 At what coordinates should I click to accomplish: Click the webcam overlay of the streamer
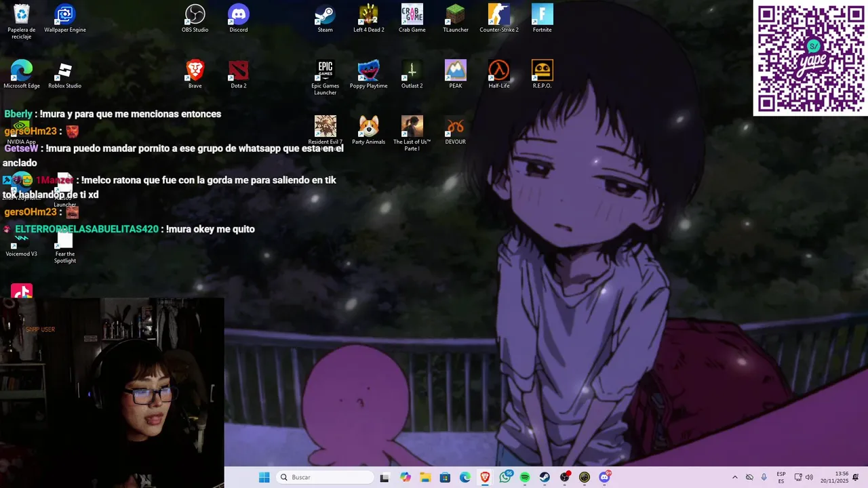tap(112, 392)
